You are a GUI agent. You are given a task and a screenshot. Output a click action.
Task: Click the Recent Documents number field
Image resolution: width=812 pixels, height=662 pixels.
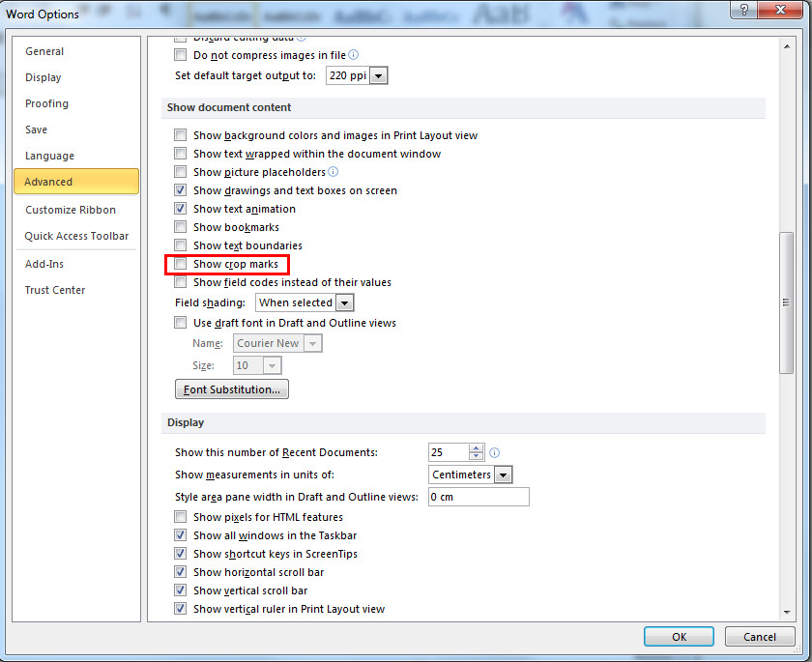click(x=449, y=452)
